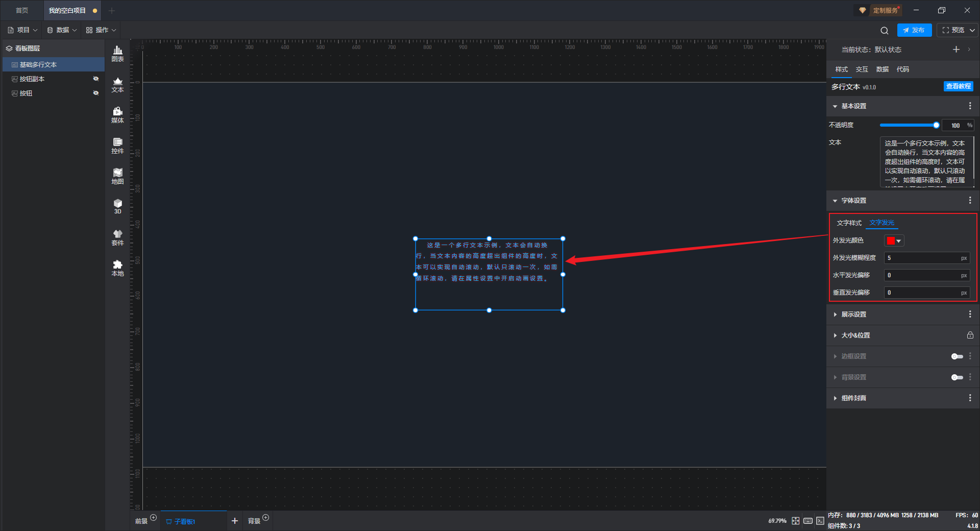Open the 操作 operations dropdown menu
The image size is (980, 531).
[x=101, y=30]
